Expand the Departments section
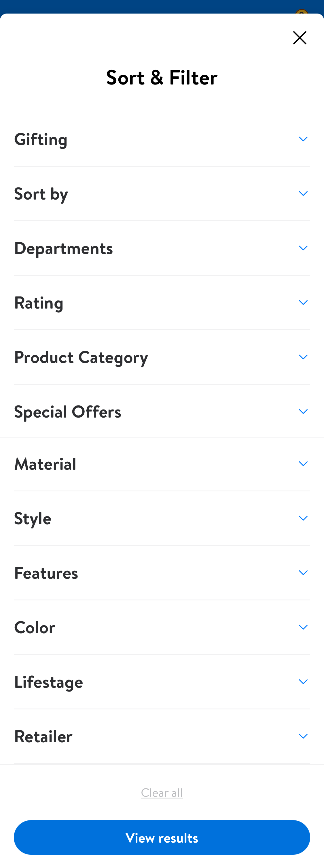The width and height of the screenshot is (324, 868). click(x=162, y=248)
